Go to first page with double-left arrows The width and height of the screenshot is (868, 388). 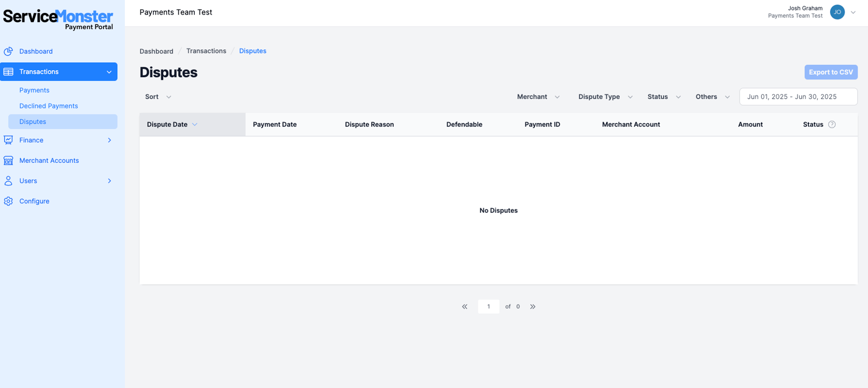coord(465,307)
